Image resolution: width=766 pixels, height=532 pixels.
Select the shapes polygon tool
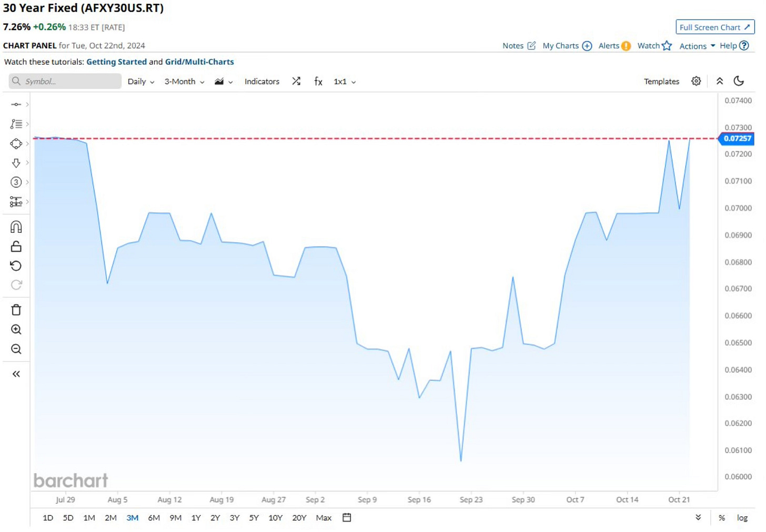point(16,144)
